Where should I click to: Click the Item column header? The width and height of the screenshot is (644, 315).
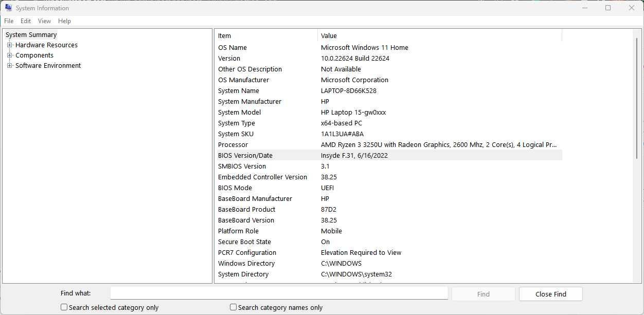tap(265, 36)
